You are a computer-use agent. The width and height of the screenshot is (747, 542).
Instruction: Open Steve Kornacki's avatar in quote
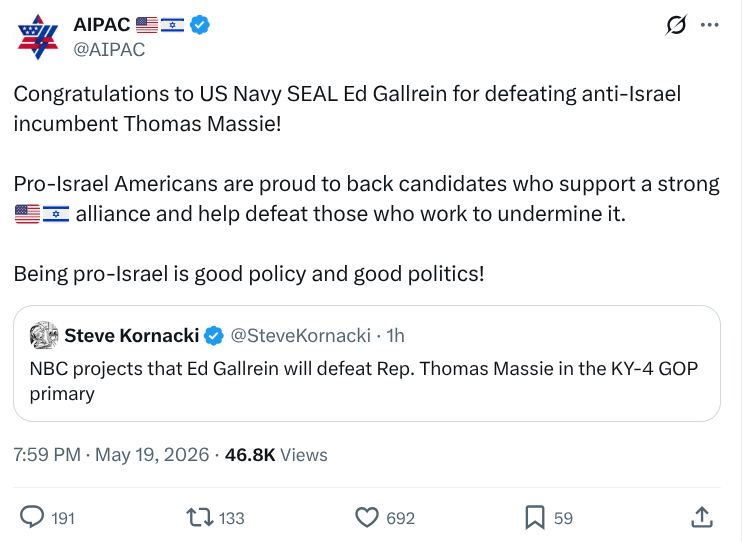click(x=44, y=335)
